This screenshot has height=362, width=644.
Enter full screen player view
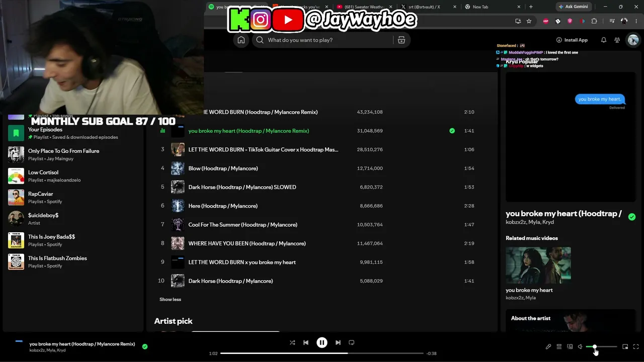pos(636,347)
